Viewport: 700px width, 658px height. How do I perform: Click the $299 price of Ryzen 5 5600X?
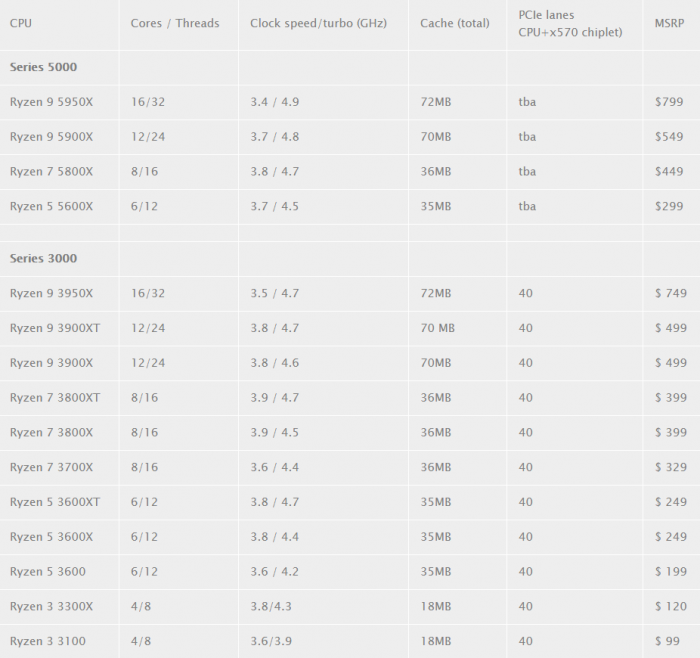coord(669,207)
